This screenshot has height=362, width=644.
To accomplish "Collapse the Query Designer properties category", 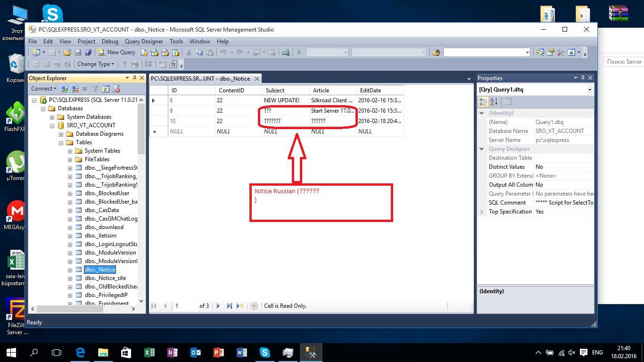I will click(482, 149).
